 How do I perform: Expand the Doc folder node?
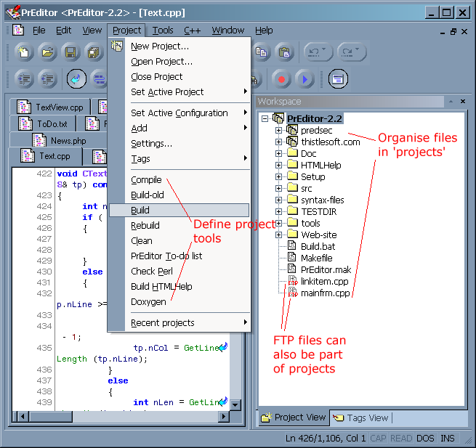[x=278, y=153]
